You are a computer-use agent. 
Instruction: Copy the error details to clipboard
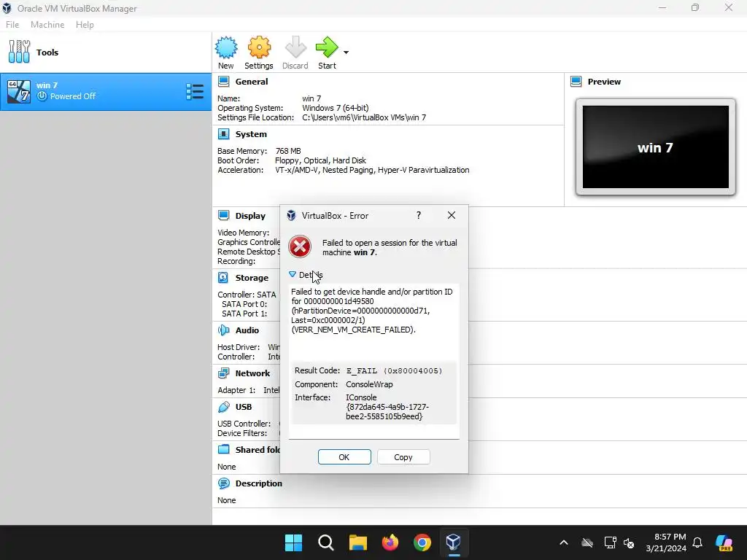tap(403, 457)
